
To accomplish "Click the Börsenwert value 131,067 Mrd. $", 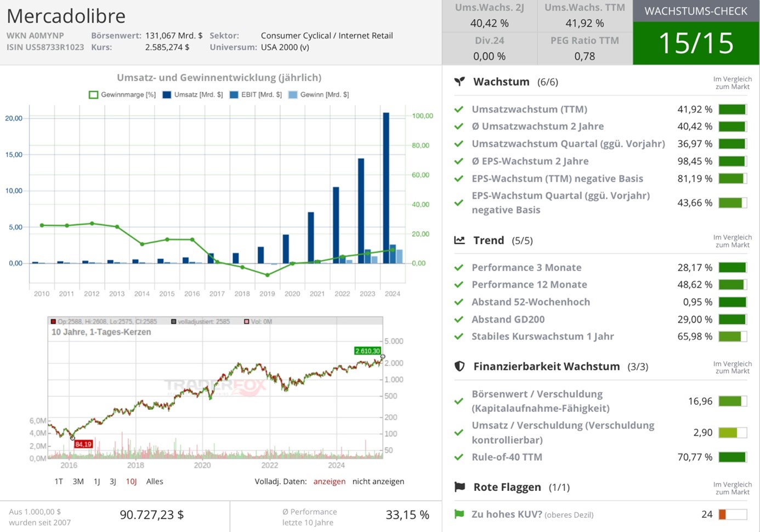I will coord(174,36).
